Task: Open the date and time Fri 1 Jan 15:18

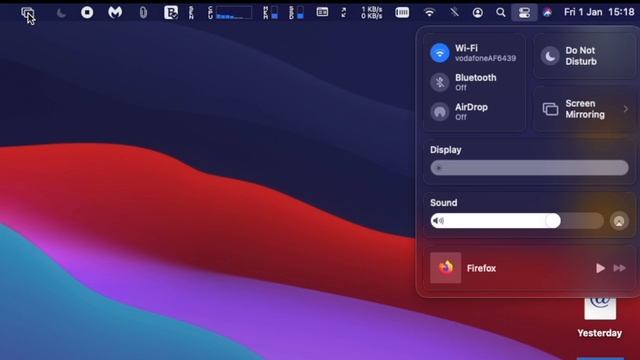Action: [x=599, y=12]
